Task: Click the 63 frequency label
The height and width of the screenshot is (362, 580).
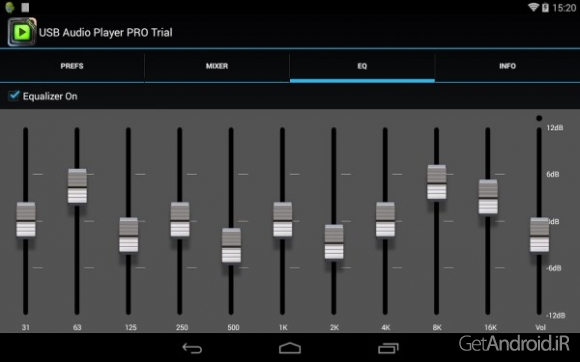Action: [x=77, y=327]
